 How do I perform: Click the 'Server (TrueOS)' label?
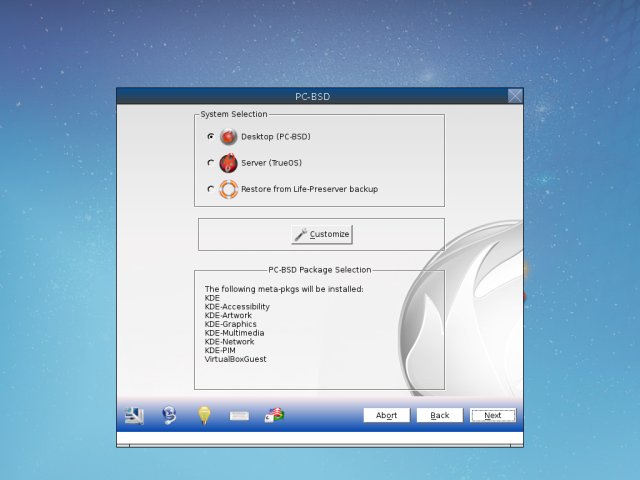[271, 163]
